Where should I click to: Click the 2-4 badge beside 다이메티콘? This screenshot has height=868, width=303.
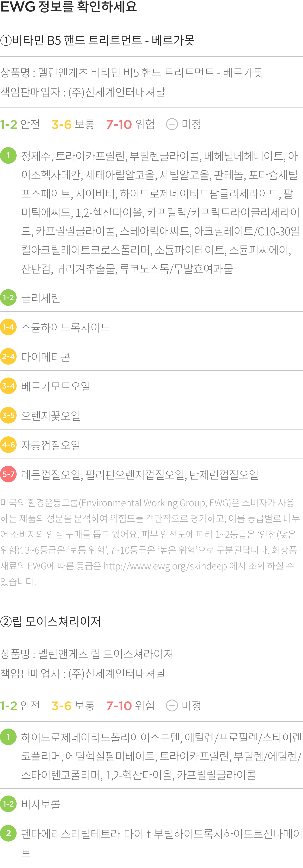click(x=8, y=356)
